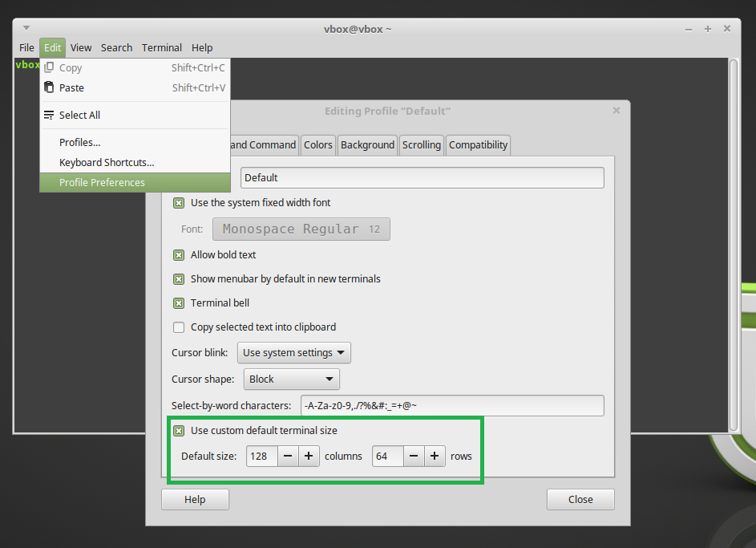Close the terminal window

click(x=727, y=29)
